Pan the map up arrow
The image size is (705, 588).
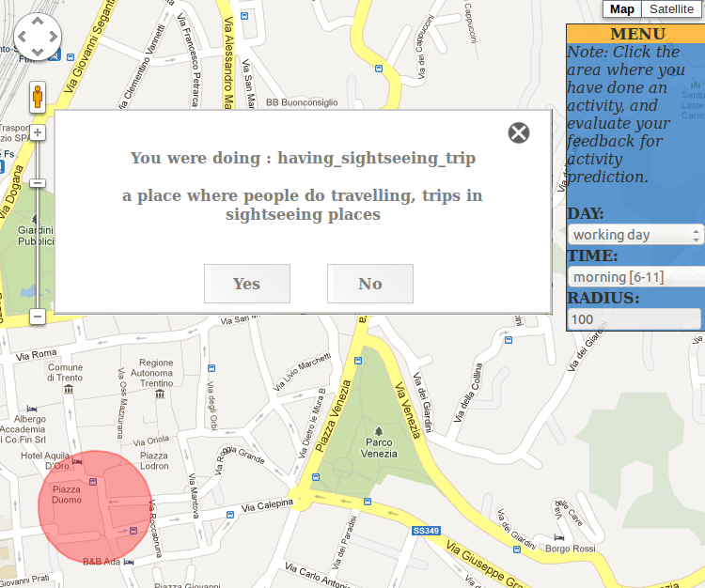click(x=38, y=21)
